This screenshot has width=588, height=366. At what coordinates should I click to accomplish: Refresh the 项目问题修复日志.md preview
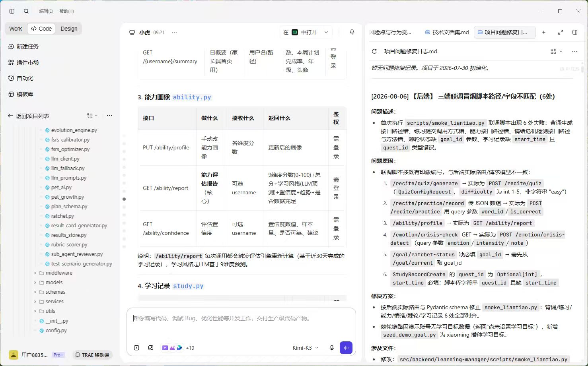(x=374, y=51)
